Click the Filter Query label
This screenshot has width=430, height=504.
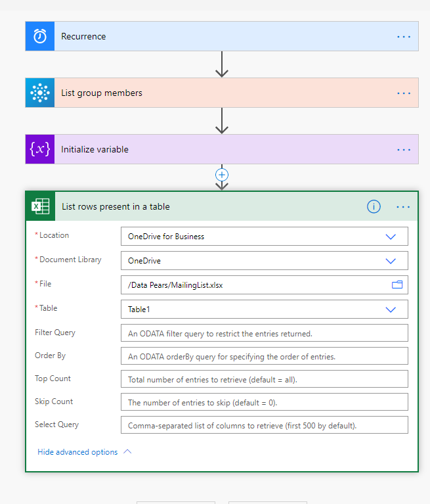[x=55, y=332]
